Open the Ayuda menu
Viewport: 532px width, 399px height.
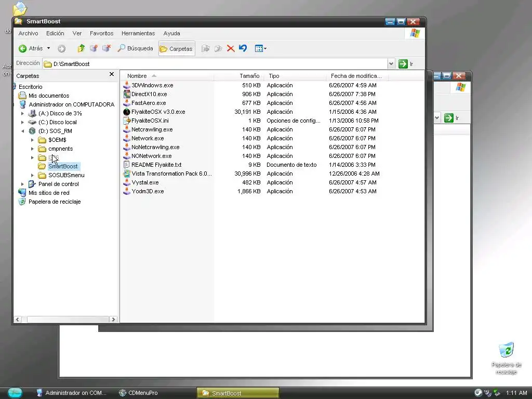click(171, 33)
